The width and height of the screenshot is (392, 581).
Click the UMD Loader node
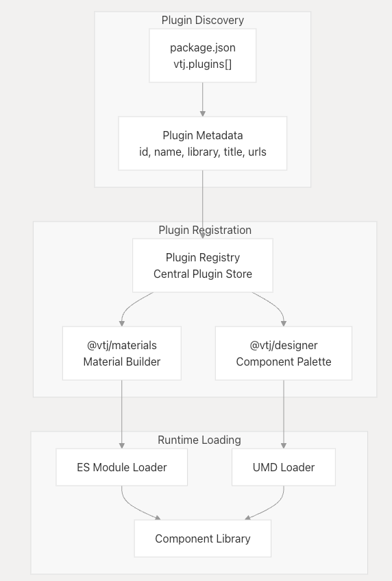click(284, 467)
